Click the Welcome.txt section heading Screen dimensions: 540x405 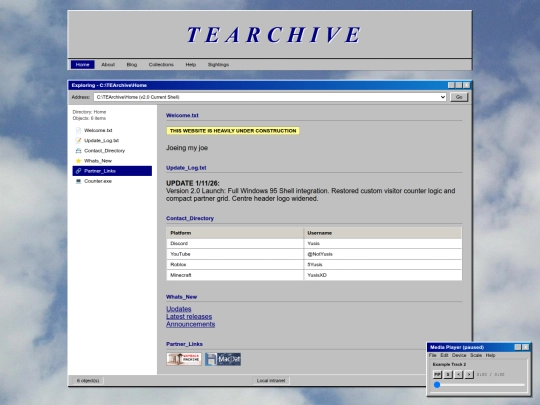click(182, 115)
